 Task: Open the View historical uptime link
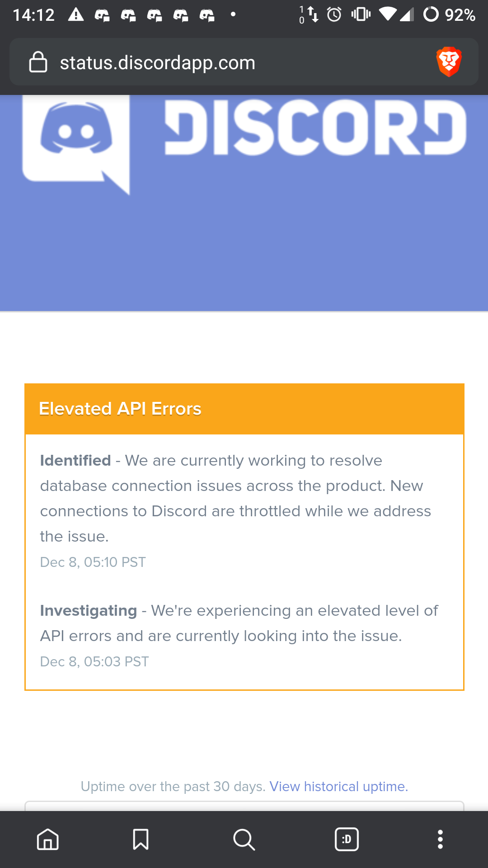pyautogui.click(x=339, y=787)
